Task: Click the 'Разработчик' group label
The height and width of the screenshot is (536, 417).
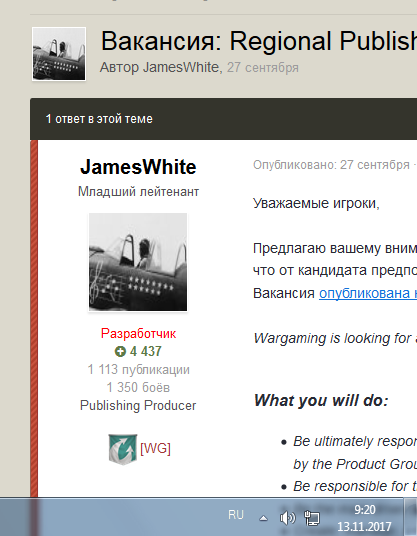Action: coord(138,333)
